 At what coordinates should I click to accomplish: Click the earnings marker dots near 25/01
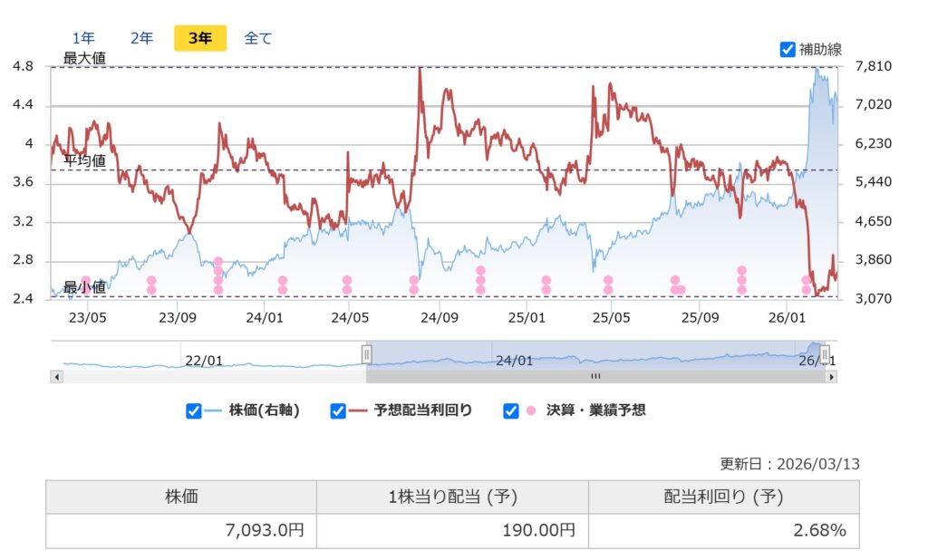tap(546, 285)
